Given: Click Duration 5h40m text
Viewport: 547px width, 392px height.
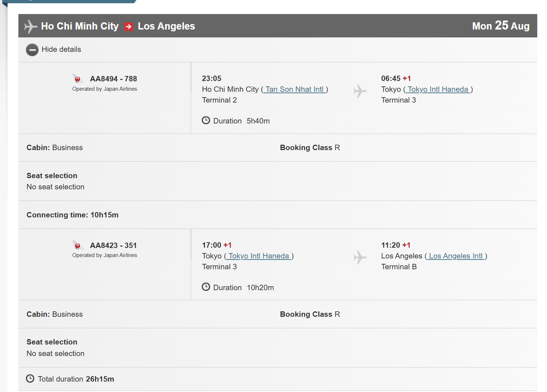Looking at the screenshot, I should (x=241, y=121).
